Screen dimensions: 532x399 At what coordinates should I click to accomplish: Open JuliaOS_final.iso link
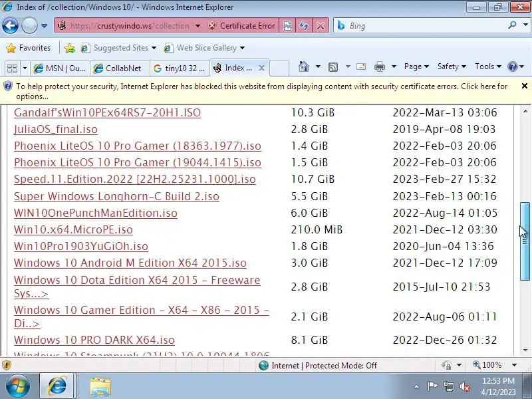pyautogui.click(x=56, y=129)
